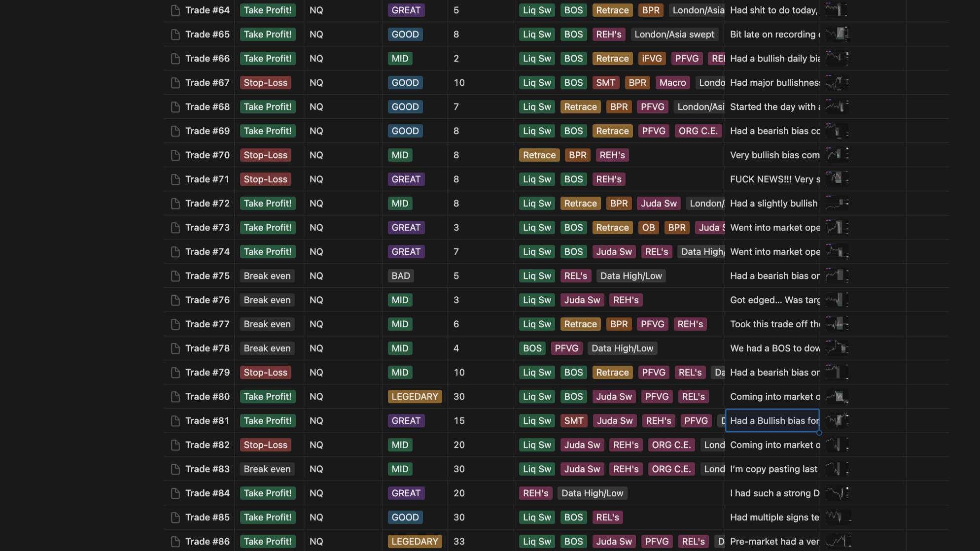The image size is (980, 551).
Task: Click the GOOD rating tag on Trade #85
Action: pyautogui.click(x=405, y=517)
